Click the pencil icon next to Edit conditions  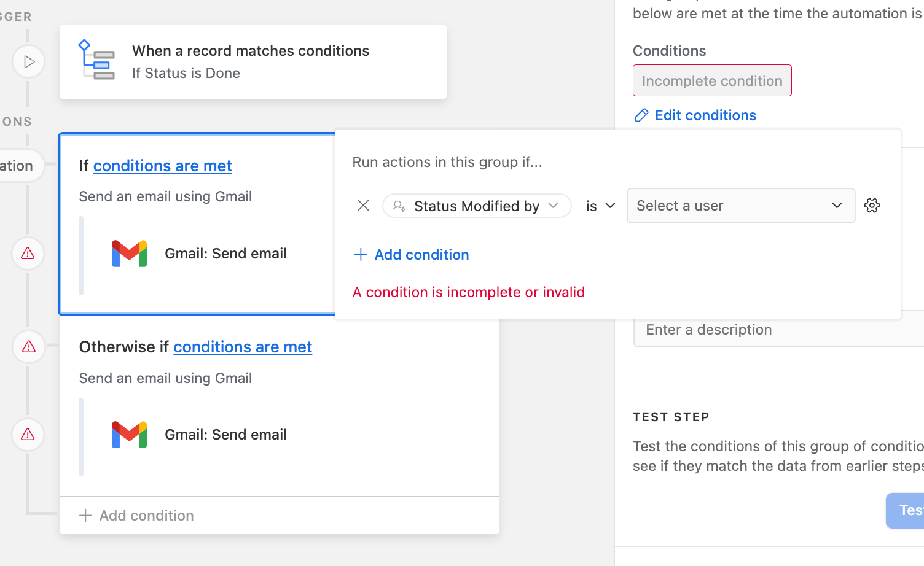pyautogui.click(x=641, y=115)
